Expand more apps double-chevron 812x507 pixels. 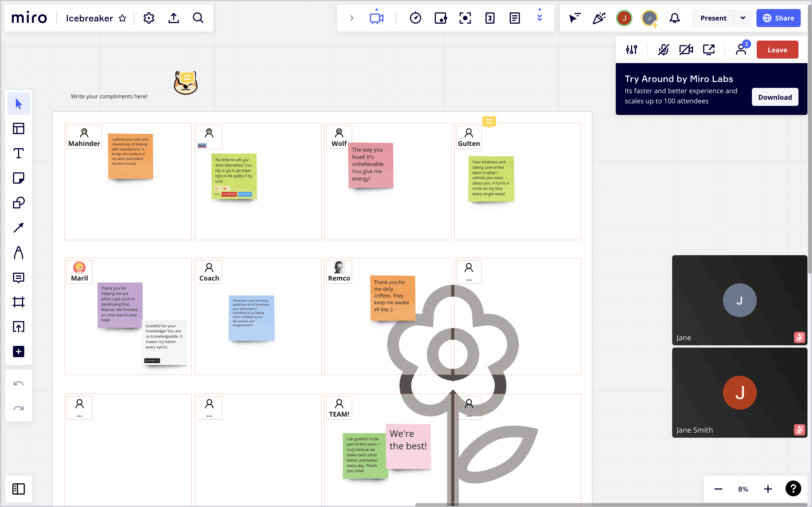[540, 18]
